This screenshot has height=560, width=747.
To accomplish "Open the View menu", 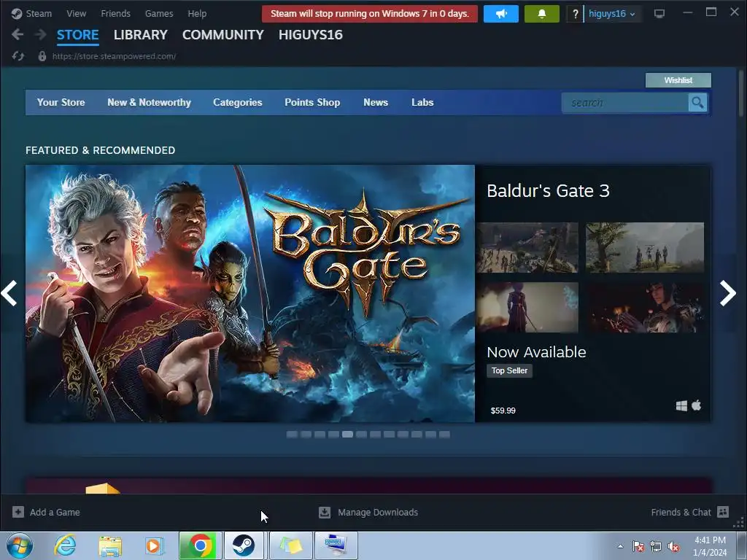I will (x=76, y=13).
